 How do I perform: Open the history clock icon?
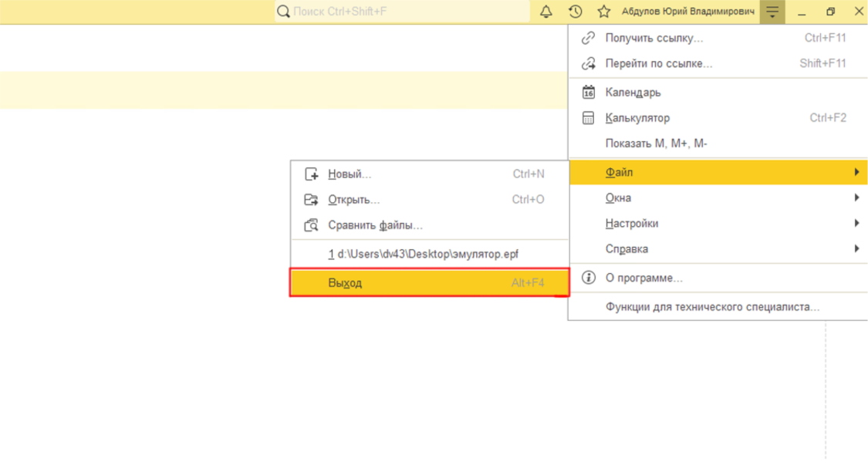click(x=575, y=12)
